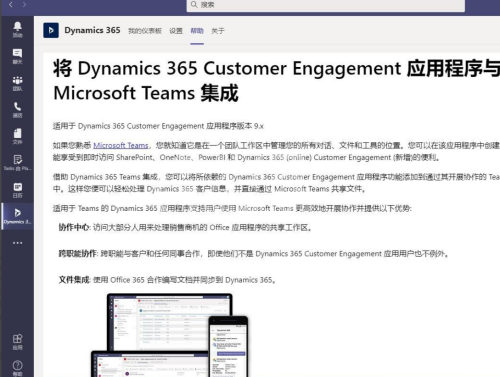Select the Dynamics 365 sidebar app
Image resolution: width=500 pixels, height=377 pixels.
click(17, 216)
